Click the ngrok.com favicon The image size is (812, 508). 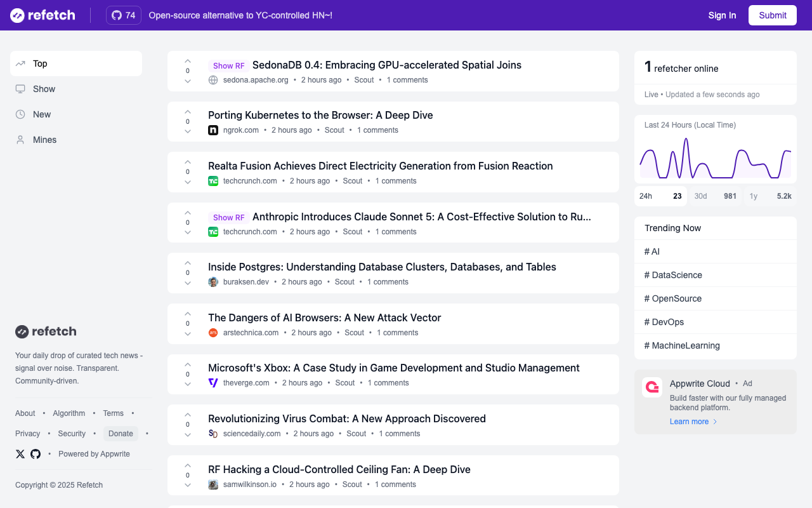pyautogui.click(x=213, y=130)
